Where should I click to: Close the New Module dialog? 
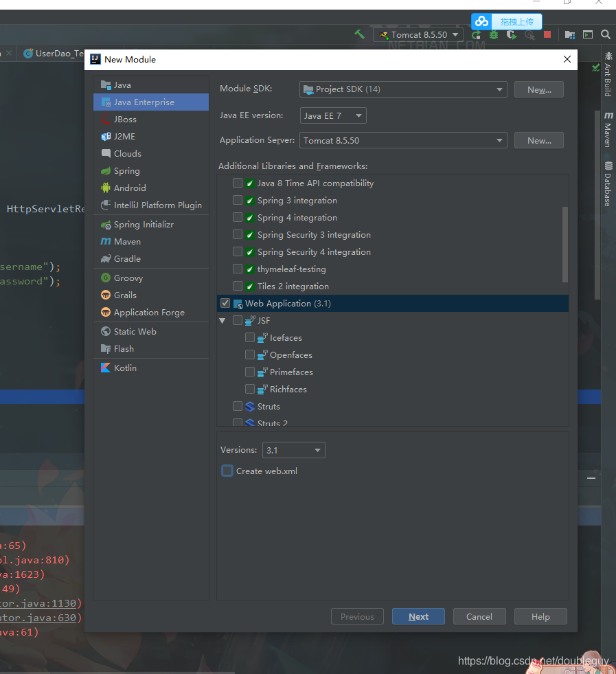(567, 59)
